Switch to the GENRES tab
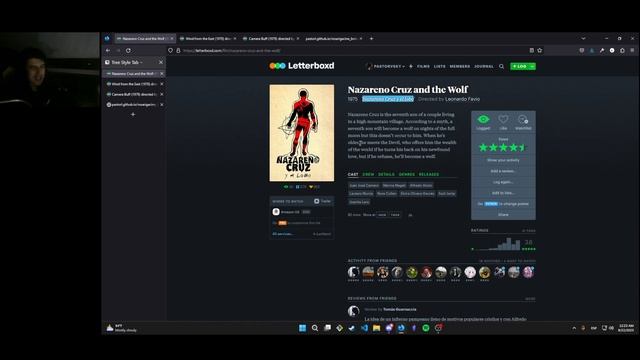 pyautogui.click(x=407, y=174)
